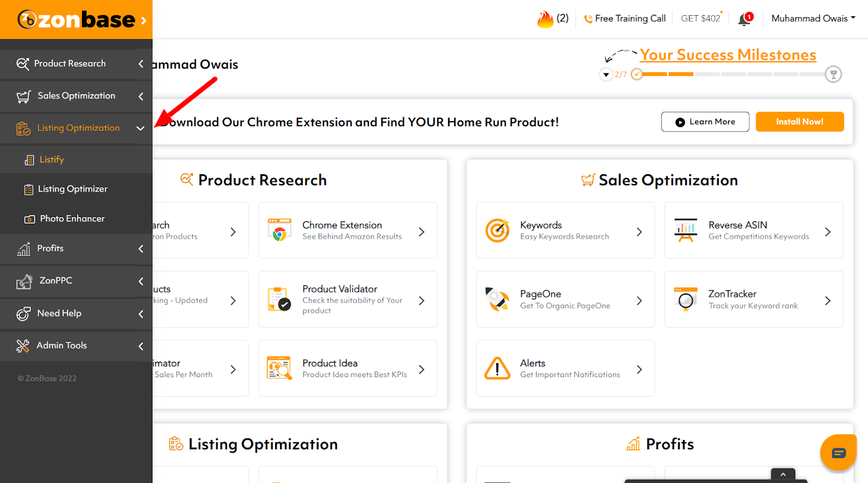Click the PageOne rocket icon
Screen dimensions: 868x483
(x=497, y=299)
